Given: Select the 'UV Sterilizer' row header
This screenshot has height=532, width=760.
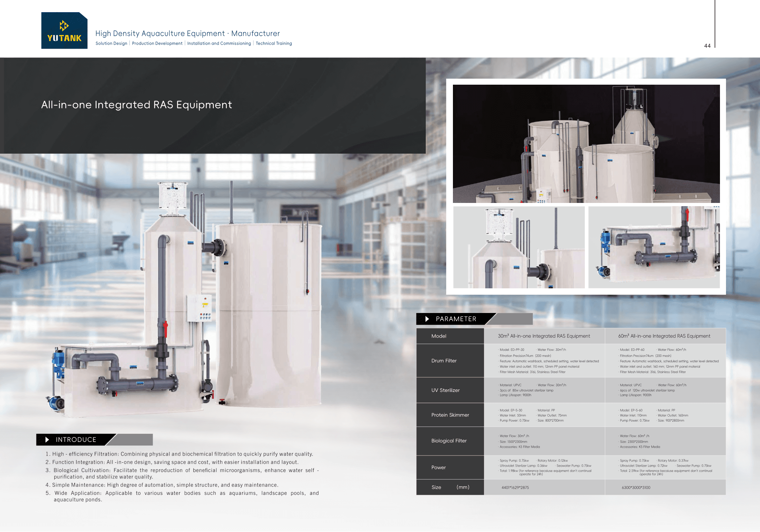Looking at the screenshot, I should (450, 390).
